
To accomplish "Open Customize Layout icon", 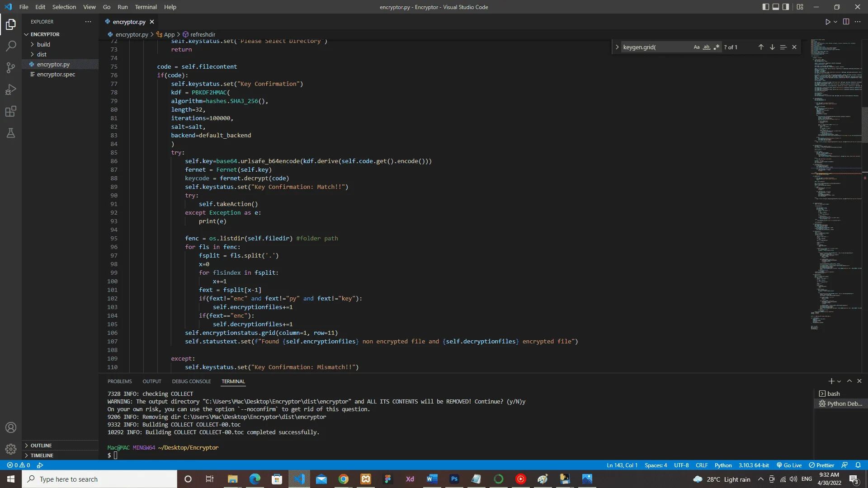I will coord(800,7).
